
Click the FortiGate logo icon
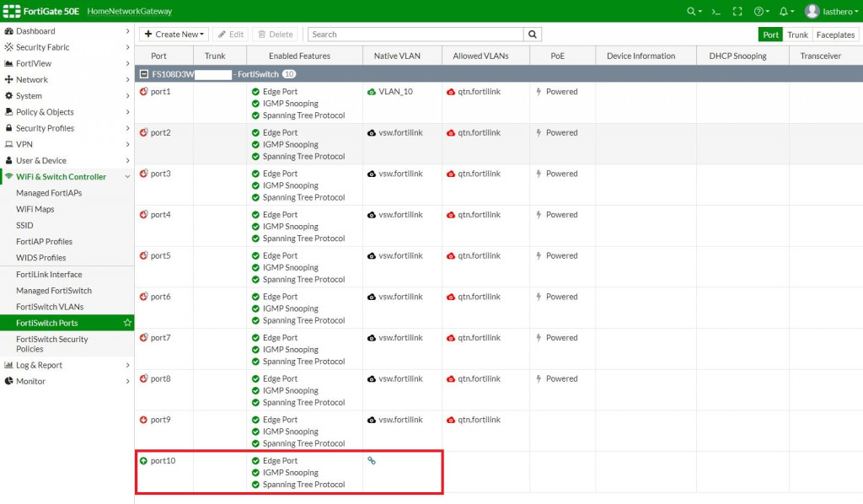click(12, 11)
